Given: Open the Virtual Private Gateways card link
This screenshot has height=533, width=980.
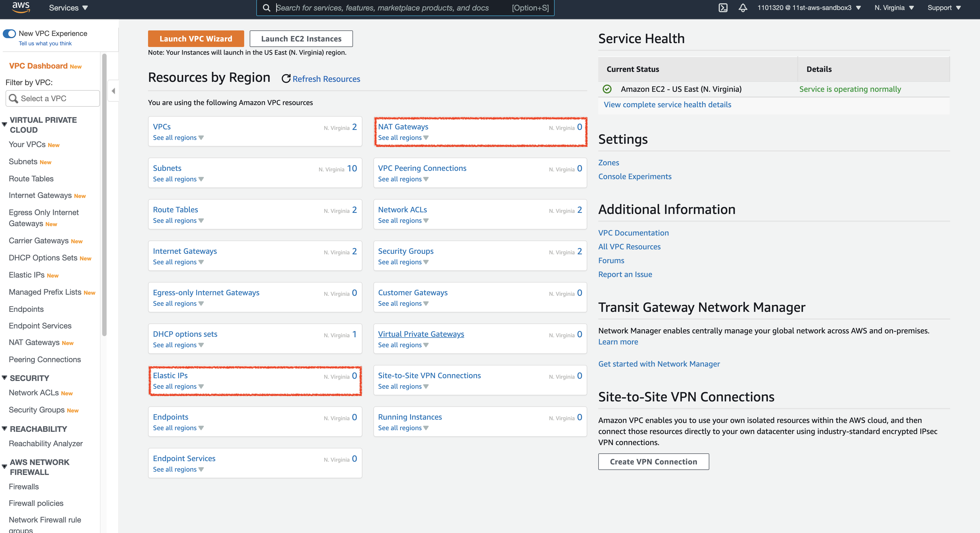Looking at the screenshot, I should [421, 334].
